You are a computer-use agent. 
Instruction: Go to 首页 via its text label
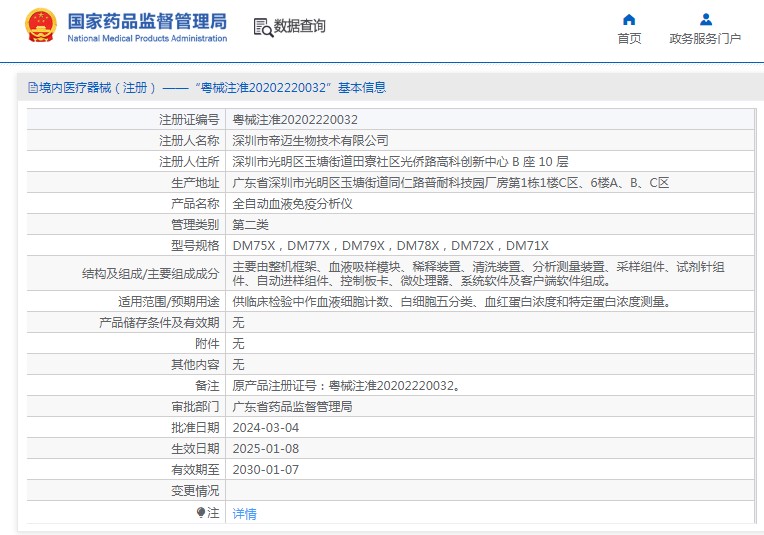click(629, 39)
